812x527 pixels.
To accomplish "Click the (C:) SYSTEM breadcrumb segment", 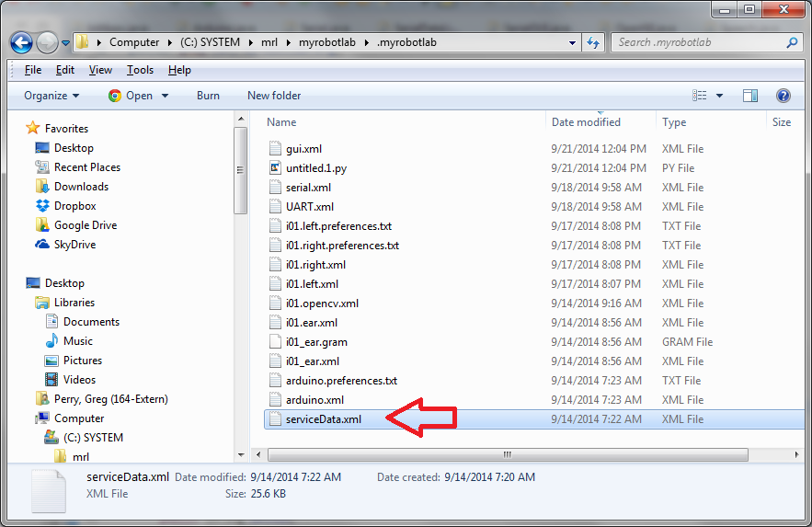I will pos(210,42).
